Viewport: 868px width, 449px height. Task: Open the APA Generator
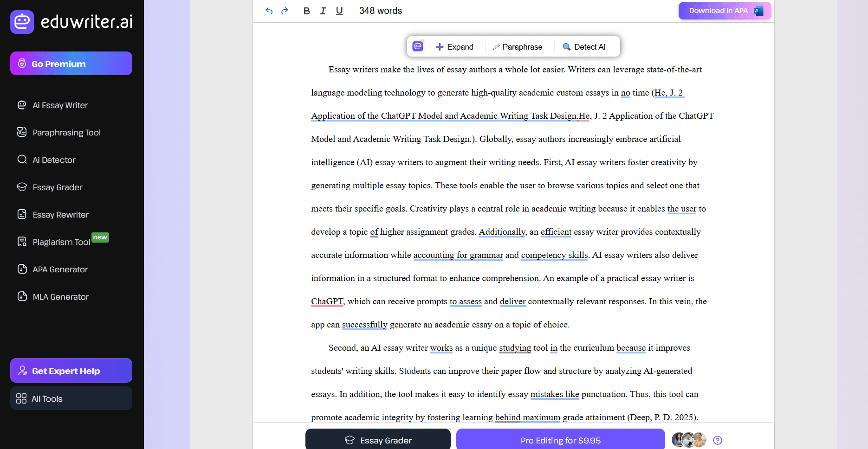tap(60, 269)
